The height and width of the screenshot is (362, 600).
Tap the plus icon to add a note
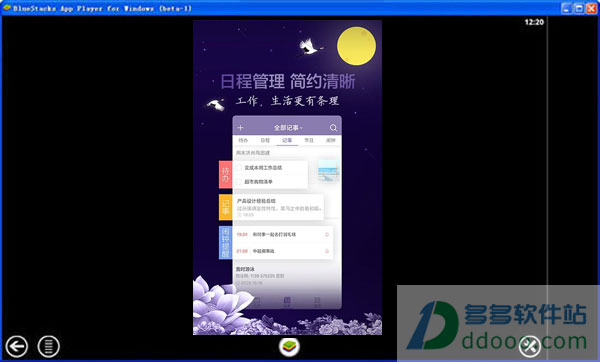click(241, 127)
